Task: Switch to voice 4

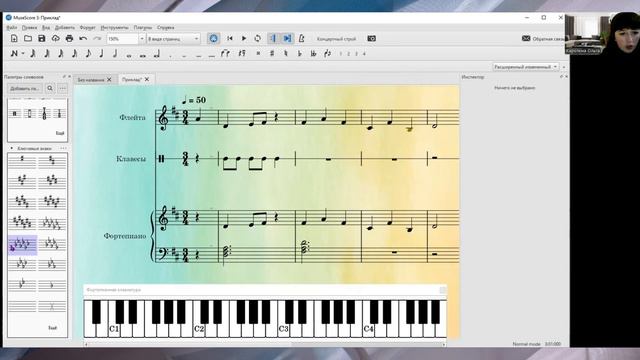Action: tap(364, 54)
